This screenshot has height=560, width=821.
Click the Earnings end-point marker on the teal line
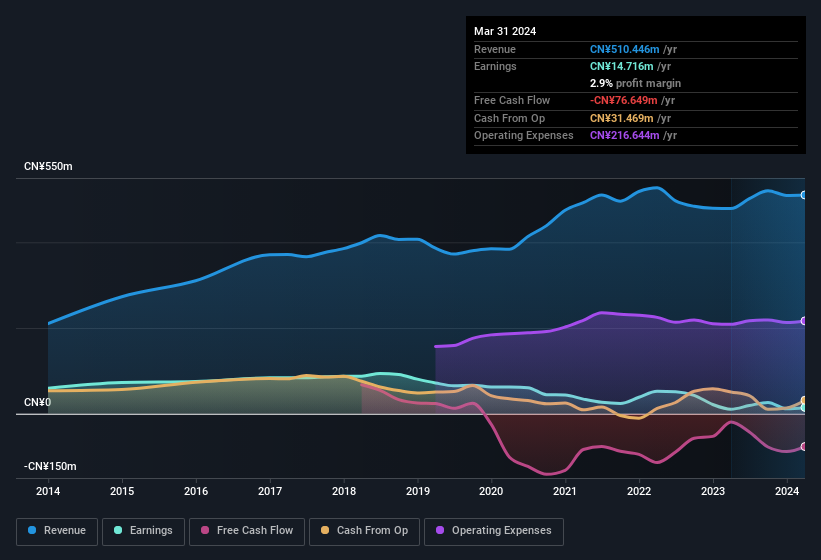click(x=804, y=408)
